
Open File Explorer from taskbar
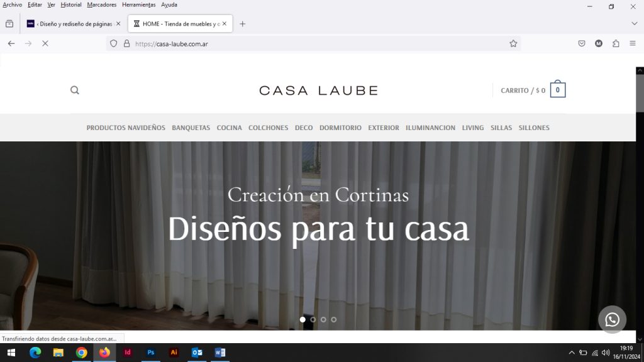[58, 353]
